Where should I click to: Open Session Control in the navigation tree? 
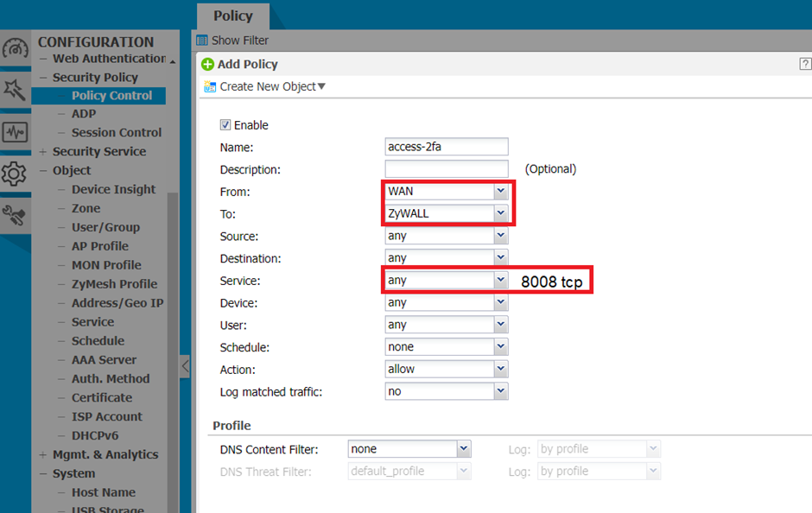coord(116,133)
